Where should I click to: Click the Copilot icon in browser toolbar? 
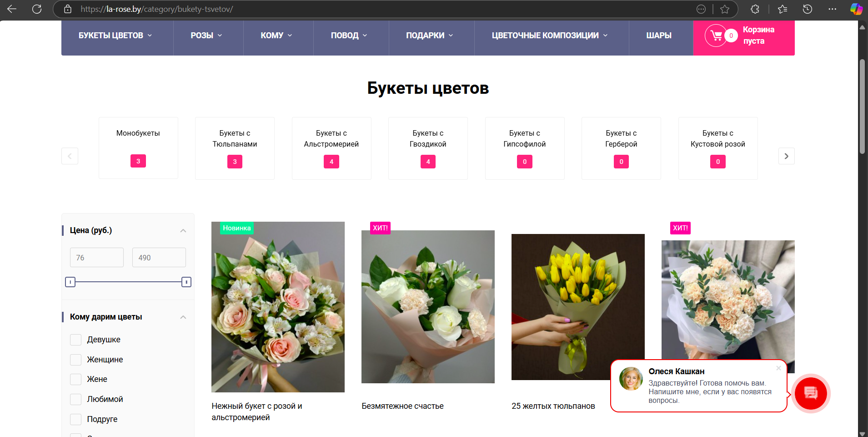[x=856, y=9]
